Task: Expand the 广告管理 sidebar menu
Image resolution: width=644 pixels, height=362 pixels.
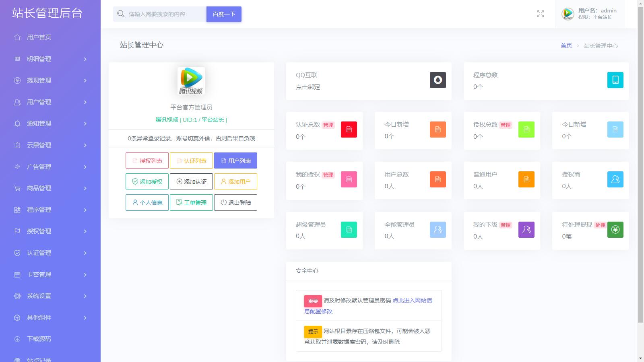Action: (38, 167)
